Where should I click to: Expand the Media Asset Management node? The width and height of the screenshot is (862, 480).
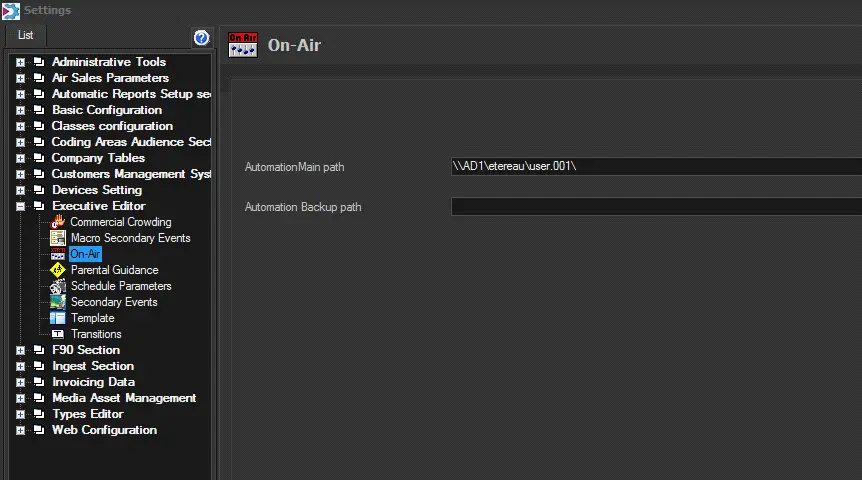tap(20, 398)
